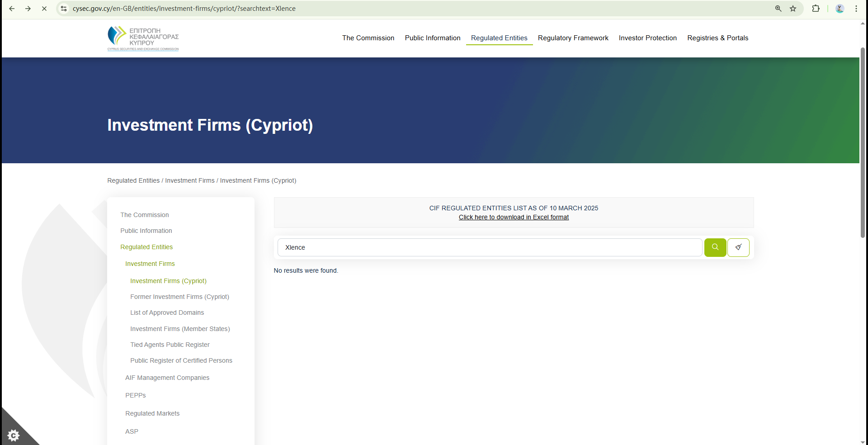Open Registries & Portals menu
Viewport: 868px width, 445px height.
pyautogui.click(x=717, y=38)
